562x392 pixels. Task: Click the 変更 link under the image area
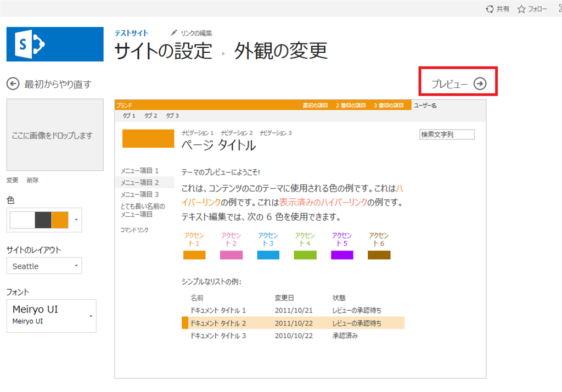[x=13, y=180]
